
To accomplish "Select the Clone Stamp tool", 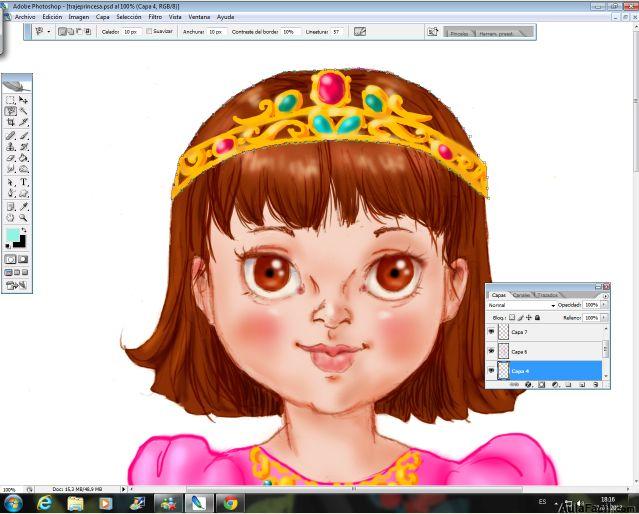I will 10,147.
